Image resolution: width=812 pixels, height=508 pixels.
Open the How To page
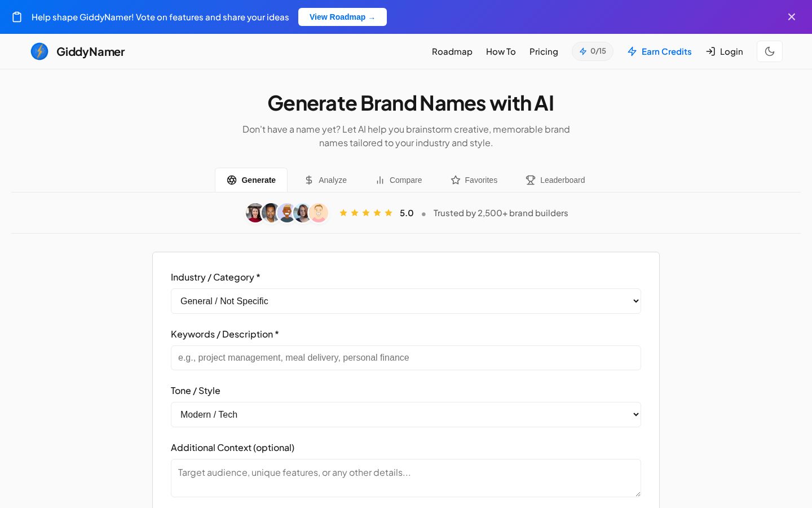pos(501,51)
